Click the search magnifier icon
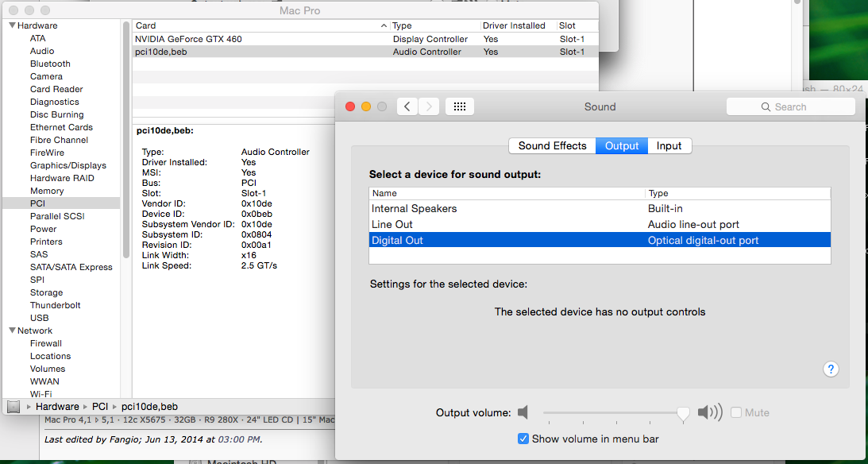This screenshot has height=464, width=868. pos(766,107)
